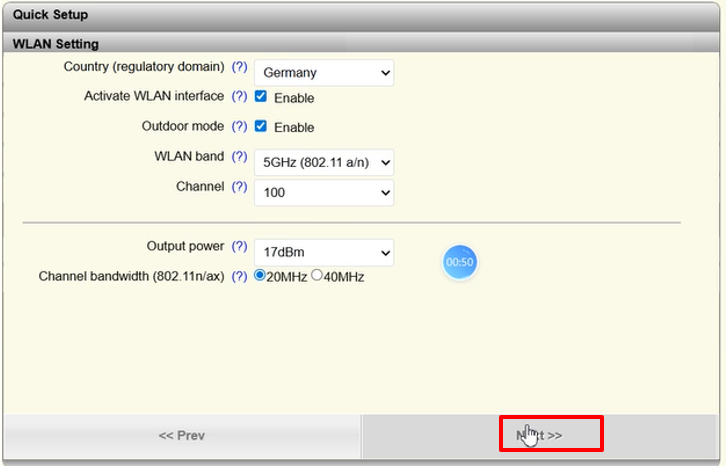This screenshot has height=468, width=728.
Task: Open the Channel dropdown set to 100
Action: (x=323, y=192)
